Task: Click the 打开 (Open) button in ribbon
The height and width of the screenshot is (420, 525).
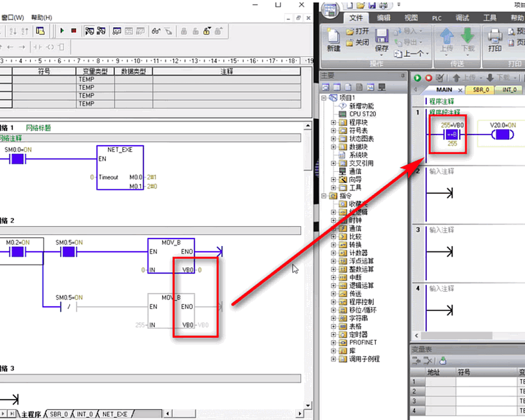Action: 358,31
